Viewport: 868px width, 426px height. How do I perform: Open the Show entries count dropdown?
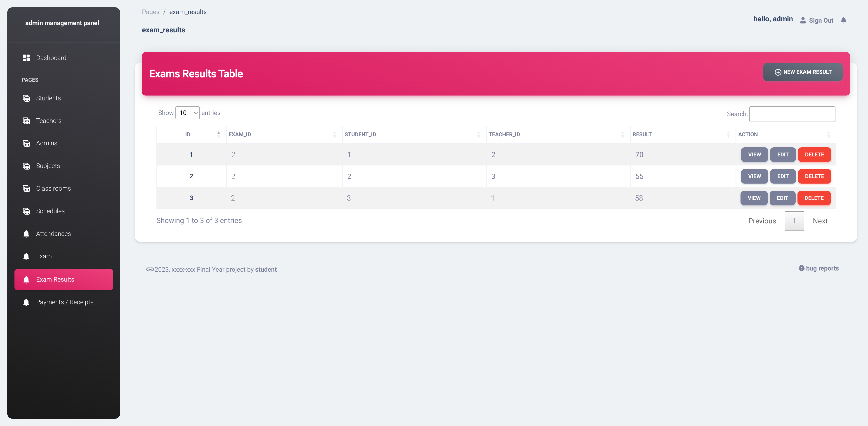click(187, 113)
